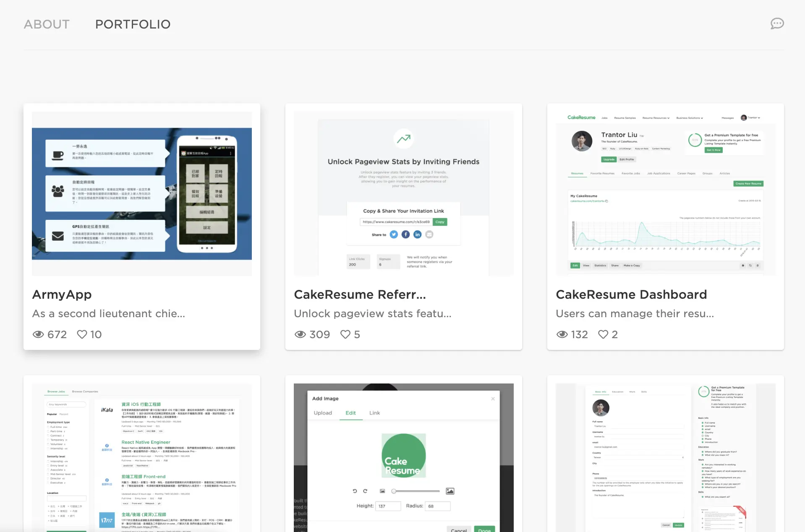Click the CakeResume Referr... project title
The width and height of the screenshot is (805, 532).
point(360,295)
